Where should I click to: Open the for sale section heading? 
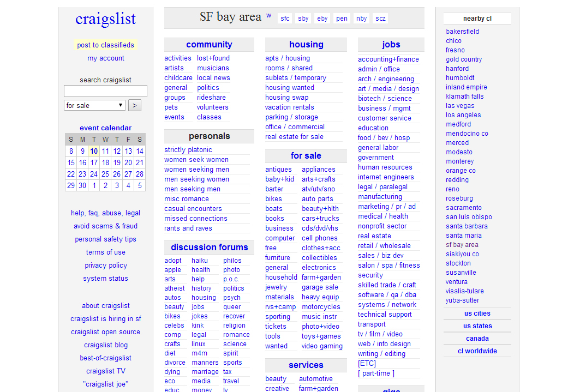[x=306, y=155]
